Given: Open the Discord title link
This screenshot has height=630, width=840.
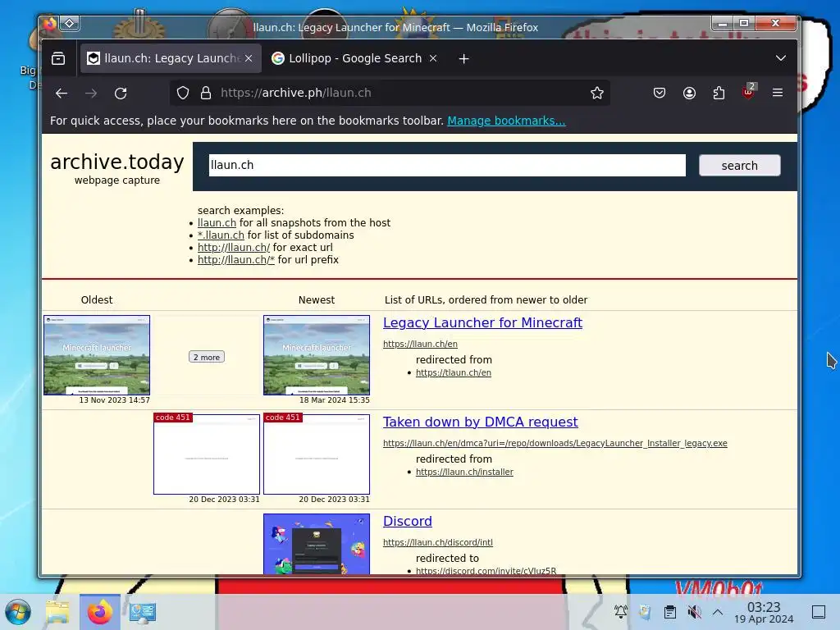Looking at the screenshot, I should [x=408, y=521].
